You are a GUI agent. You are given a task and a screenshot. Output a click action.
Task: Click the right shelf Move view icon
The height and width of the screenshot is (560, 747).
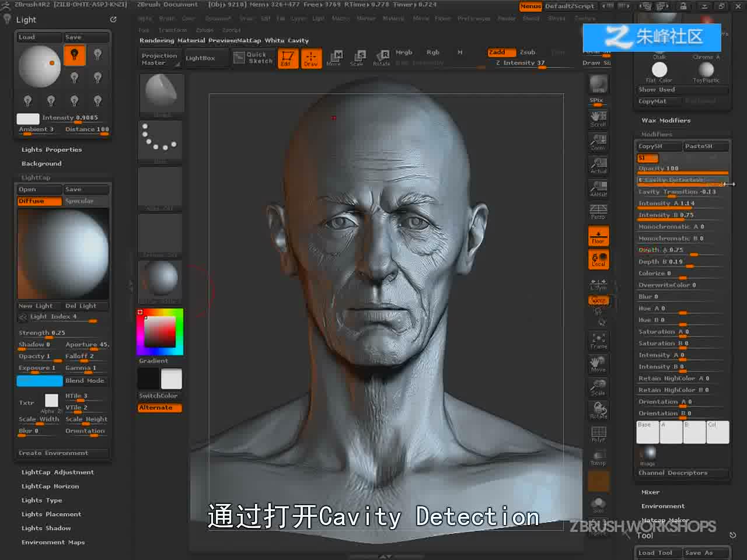click(x=598, y=364)
